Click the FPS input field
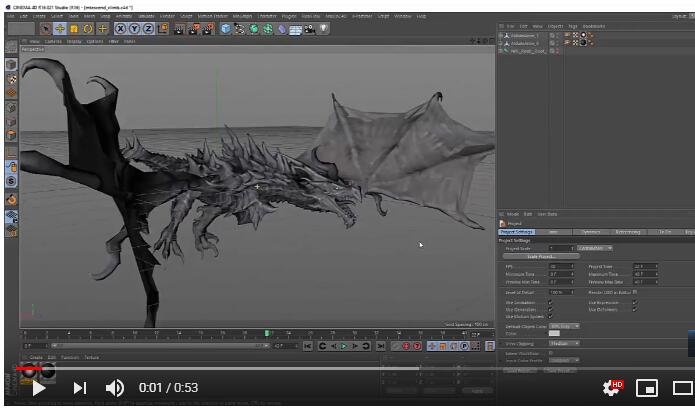This screenshot has width=695, height=412. (x=562, y=267)
